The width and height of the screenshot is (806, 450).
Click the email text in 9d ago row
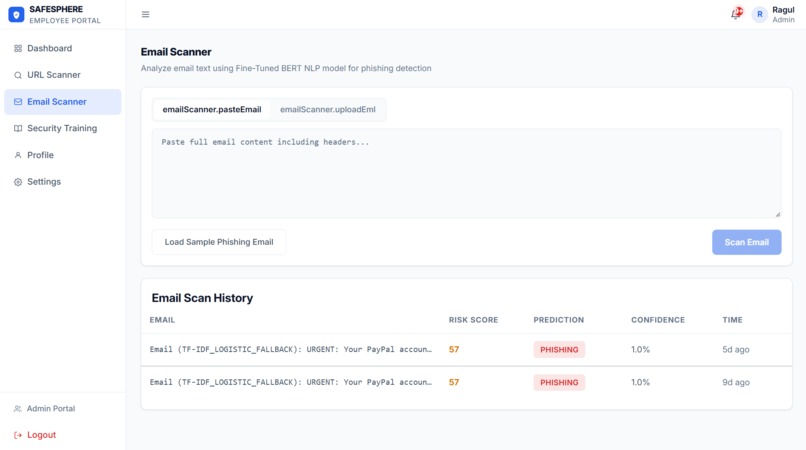(x=291, y=383)
